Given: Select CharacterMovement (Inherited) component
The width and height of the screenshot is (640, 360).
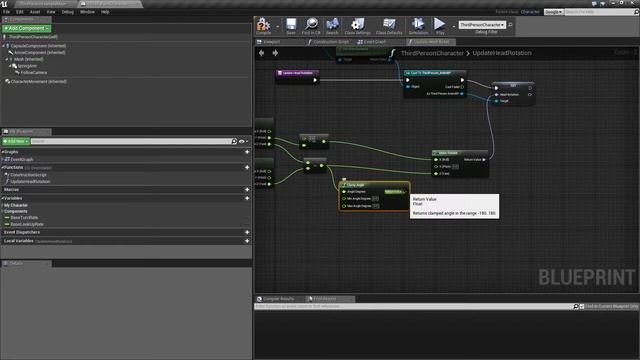Looking at the screenshot, I should point(38,81).
